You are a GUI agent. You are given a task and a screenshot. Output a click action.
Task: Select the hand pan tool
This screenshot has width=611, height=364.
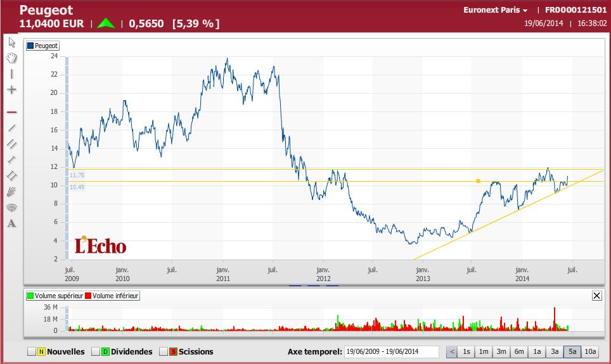pos(11,58)
